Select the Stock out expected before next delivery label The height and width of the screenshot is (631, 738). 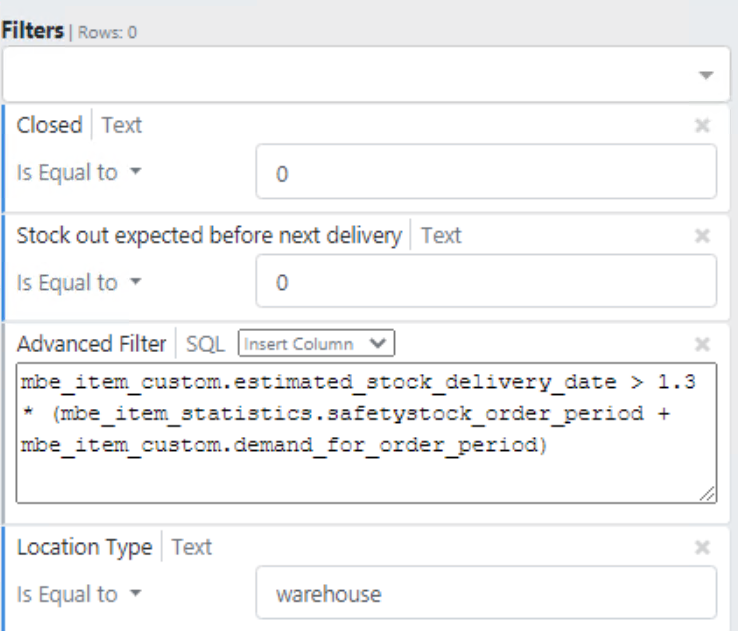(x=209, y=236)
